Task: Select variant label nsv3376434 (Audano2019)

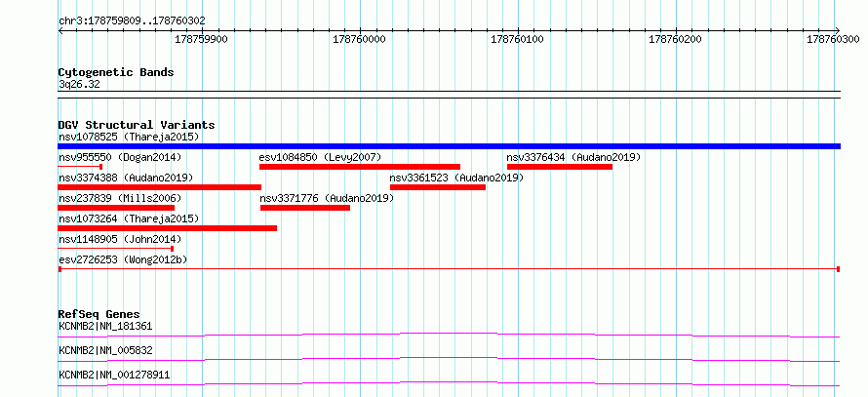Action: [x=573, y=157]
